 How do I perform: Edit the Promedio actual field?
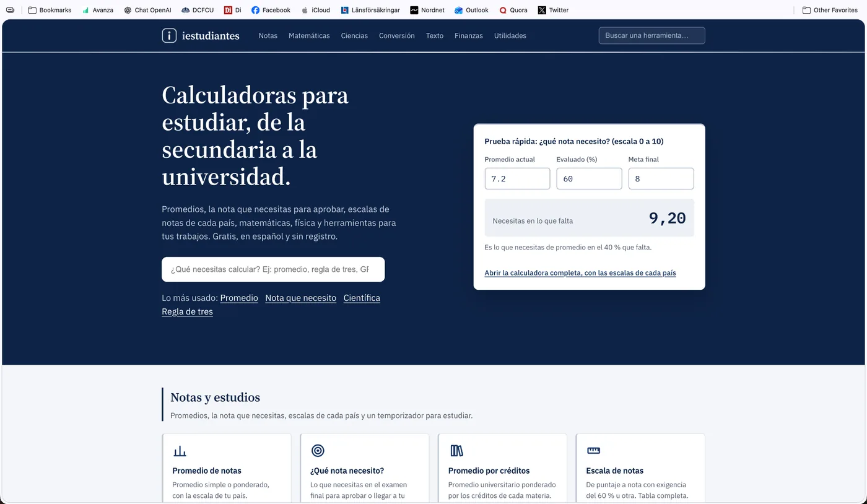tap(517, 178)
